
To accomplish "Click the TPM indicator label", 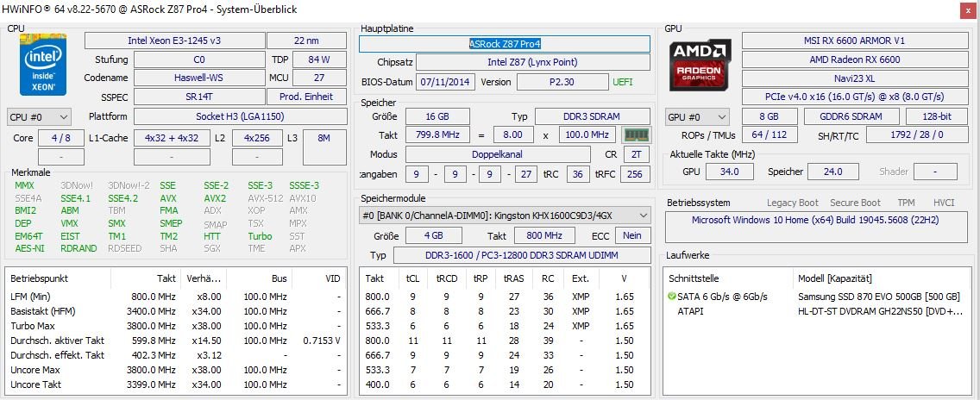I will click(x=907, y=203).
